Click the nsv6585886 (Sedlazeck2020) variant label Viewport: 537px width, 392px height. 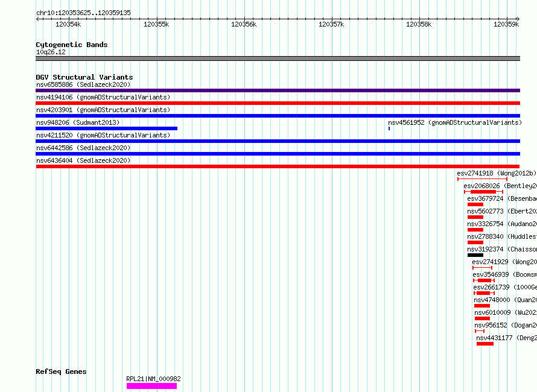pyautogui.click(x=83, y=84)
